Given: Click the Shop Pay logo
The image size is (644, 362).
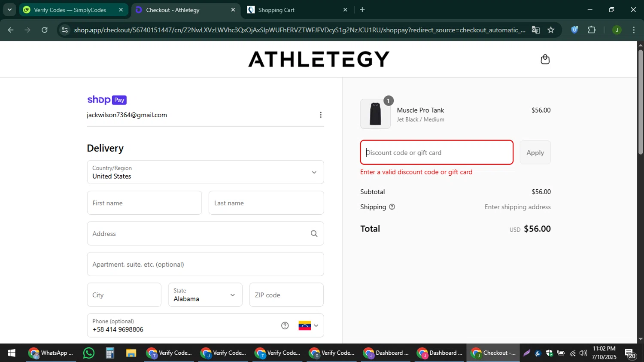Looking at the screenshot, I should coord(107,100).
